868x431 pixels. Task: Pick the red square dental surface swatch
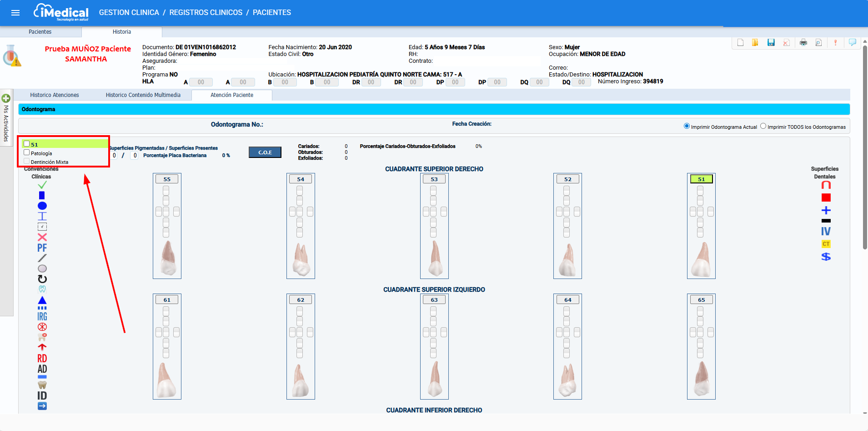coord(826,198)
